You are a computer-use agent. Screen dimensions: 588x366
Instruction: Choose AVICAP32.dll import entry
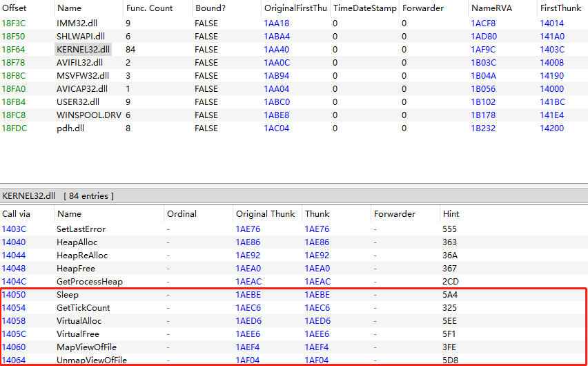294,89
